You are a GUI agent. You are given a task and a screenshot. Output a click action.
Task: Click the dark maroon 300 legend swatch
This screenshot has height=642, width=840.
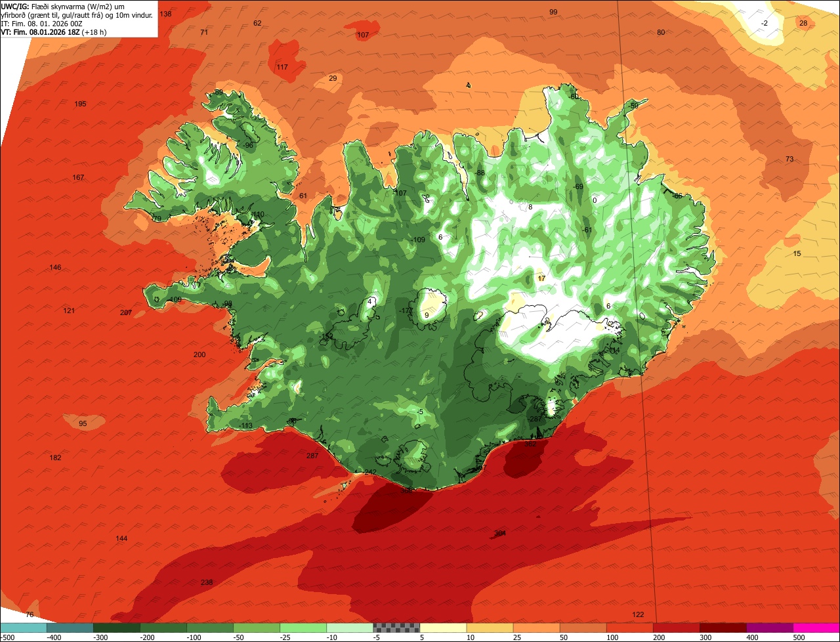point(723,628)
